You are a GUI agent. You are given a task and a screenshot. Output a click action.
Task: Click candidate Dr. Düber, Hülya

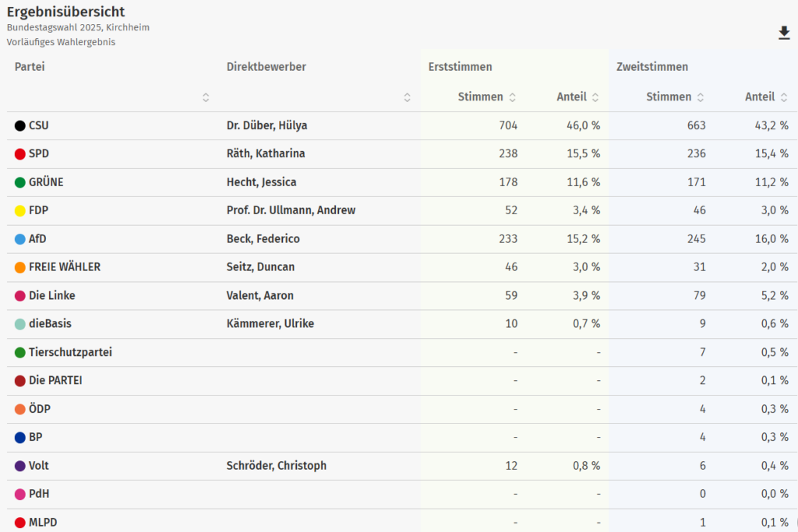click(x=267, y=125)
